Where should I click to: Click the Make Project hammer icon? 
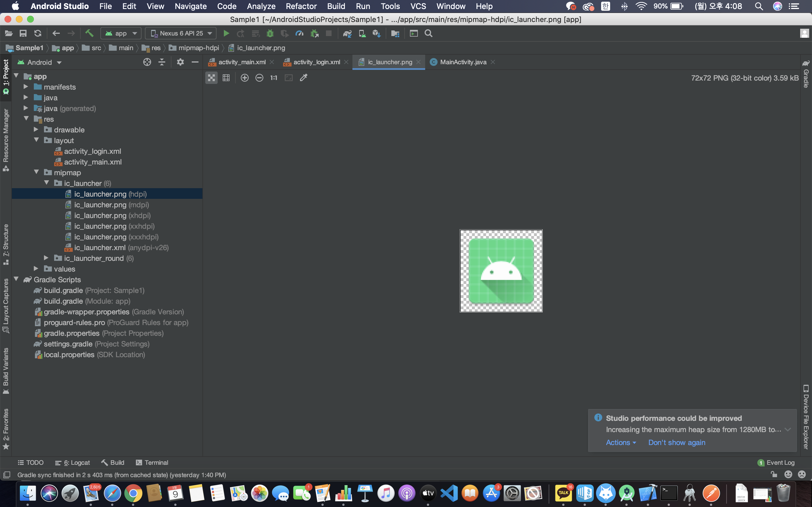[x=89, y=33]
